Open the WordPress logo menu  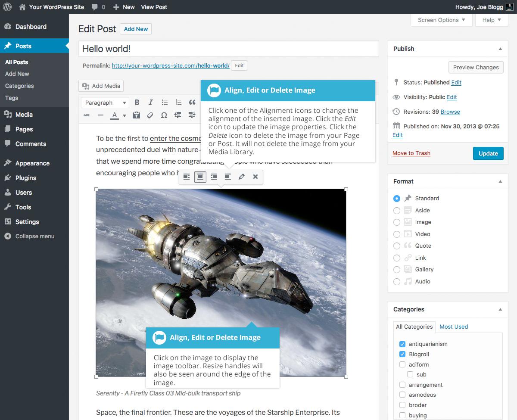(7, 7)
